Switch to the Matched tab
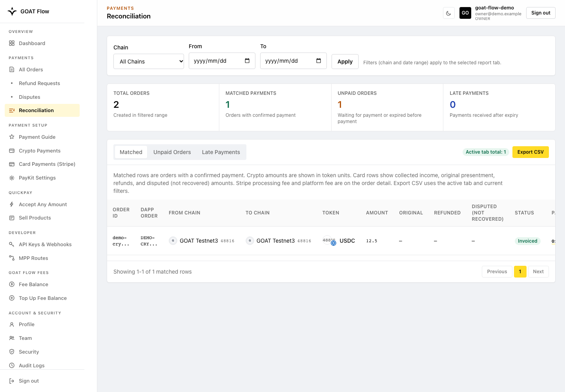Screen dimensions: 565x392 point(131,152)
